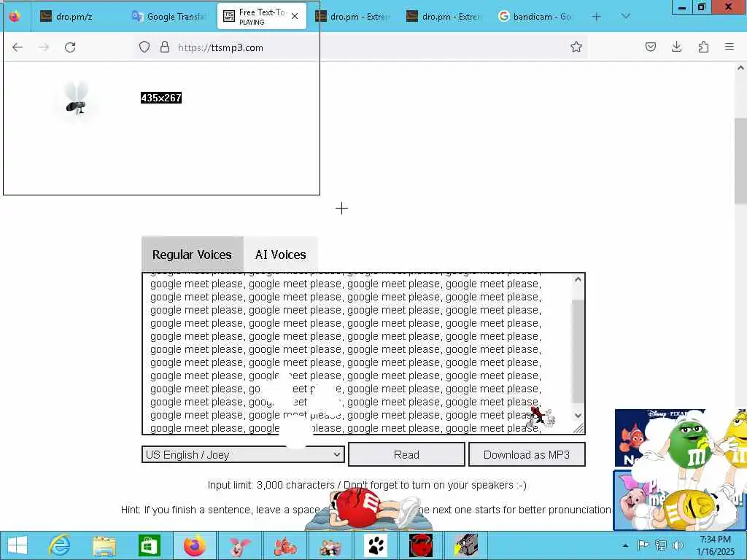Click the sleeping red M&M character
This screenshot has height=560, width=747.
(x=369, y=508)
